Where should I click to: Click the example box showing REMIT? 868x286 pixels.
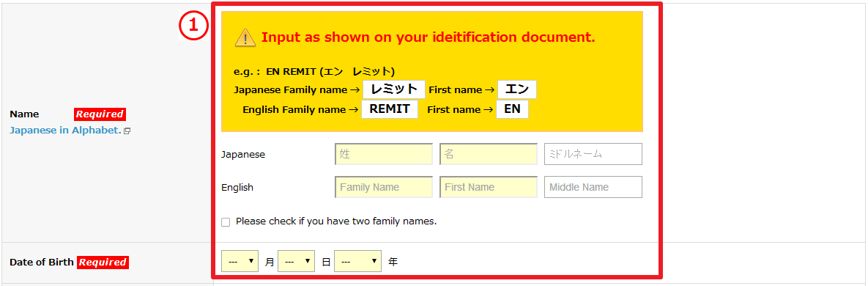(x=390, y=109)
